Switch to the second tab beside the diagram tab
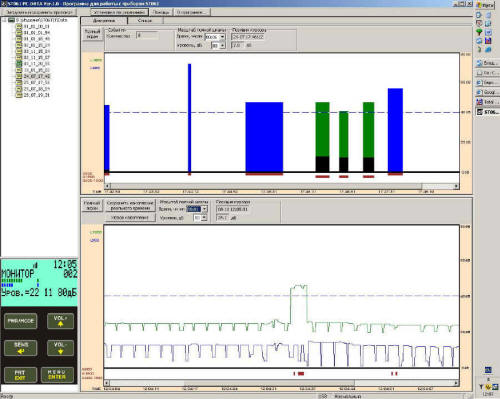500x399 pixels. pyautogui.click(x=145, y=21)
